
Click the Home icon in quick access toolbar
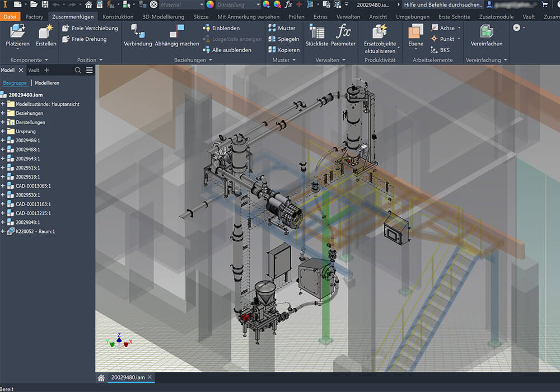click(x=88, y=4)
